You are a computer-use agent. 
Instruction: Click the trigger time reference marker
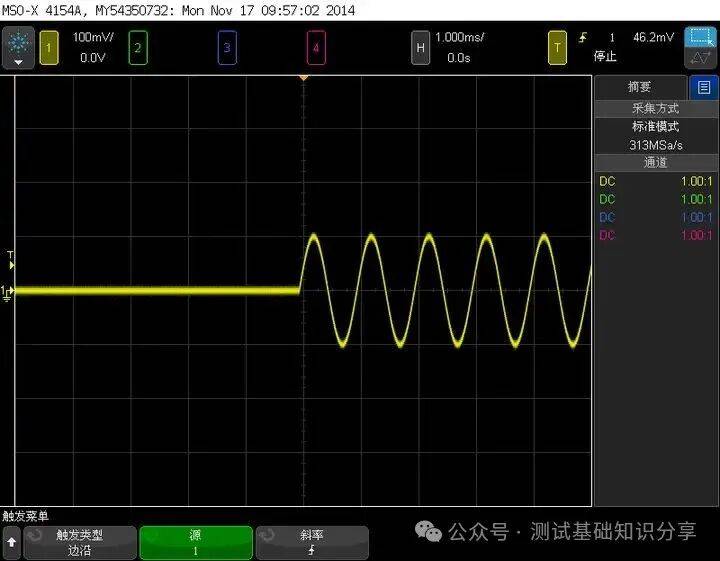click(304, 77)
